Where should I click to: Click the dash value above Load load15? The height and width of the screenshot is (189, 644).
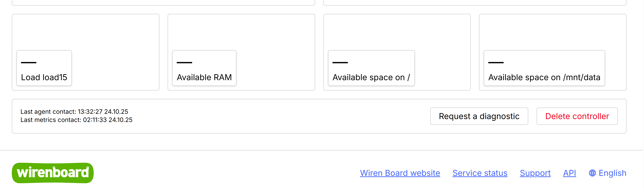click(x=28, y=62)
